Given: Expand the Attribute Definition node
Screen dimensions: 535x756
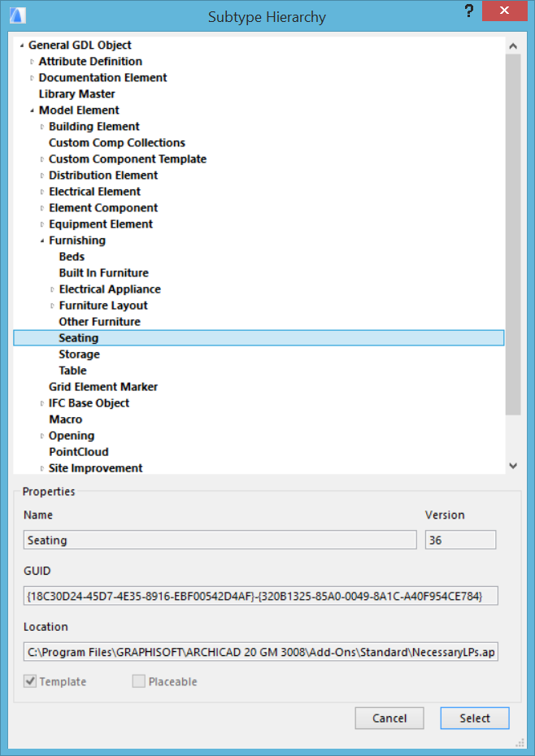Looking at the screenshot, I should click(x=32, y=62).
